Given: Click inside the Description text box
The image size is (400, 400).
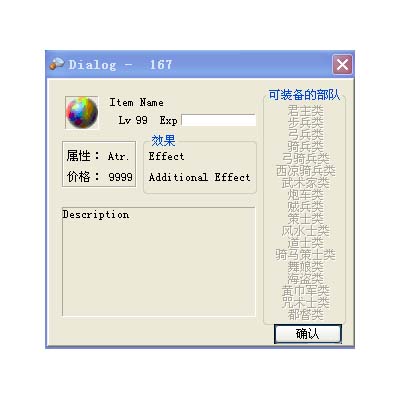Looking at the screenshot, I should coord(159,262).
